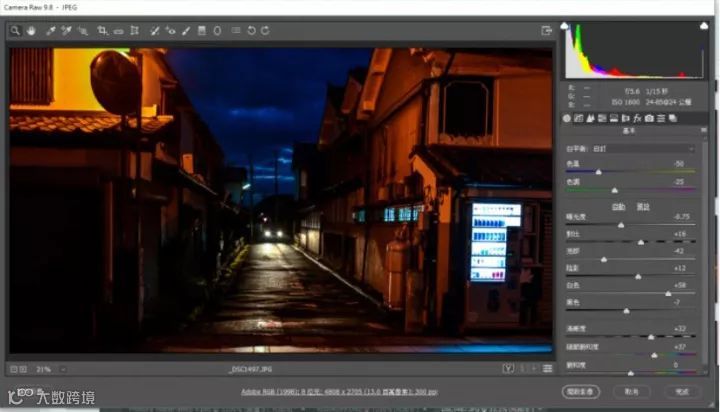720x412 pixels.
Task: Switch to the Snapshots panel tab
Action: pos(673,119)
